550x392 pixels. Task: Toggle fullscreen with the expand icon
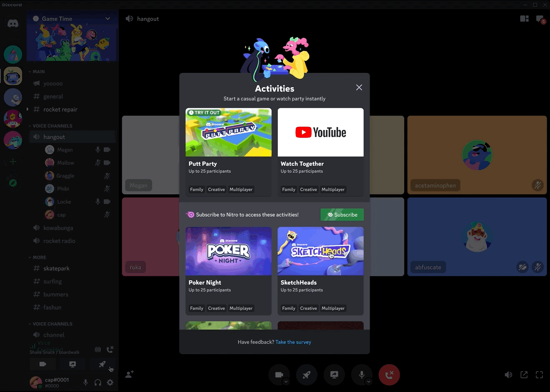tap(539, 375)
